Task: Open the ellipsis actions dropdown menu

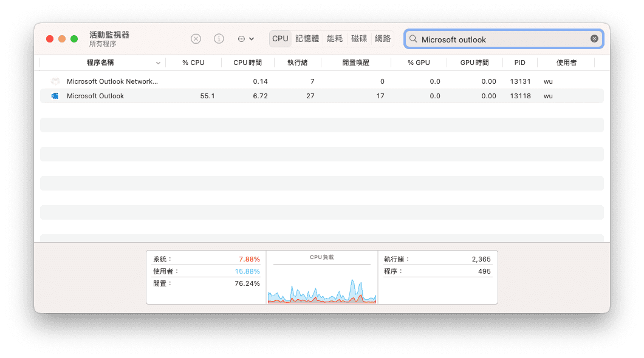Action: [246, 39]
